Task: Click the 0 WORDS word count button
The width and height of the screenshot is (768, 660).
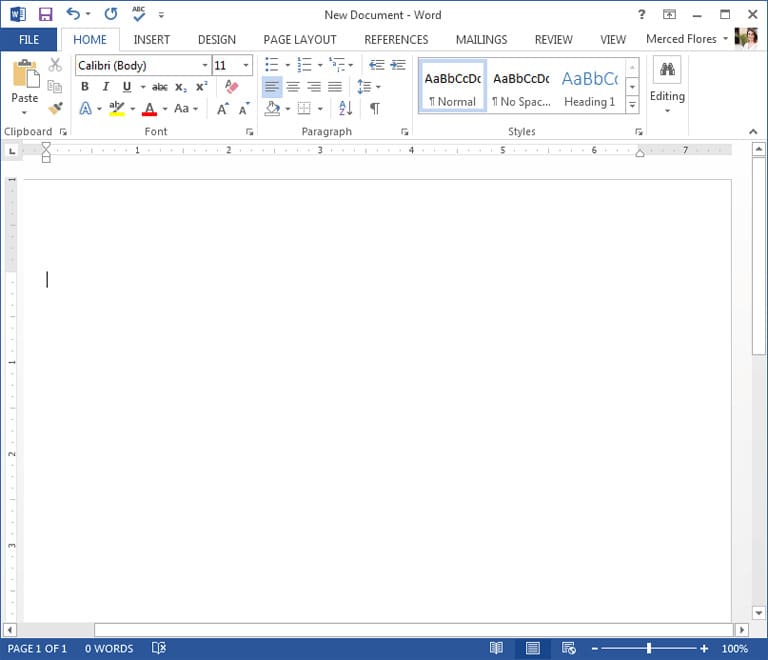Action: (109, 648)
